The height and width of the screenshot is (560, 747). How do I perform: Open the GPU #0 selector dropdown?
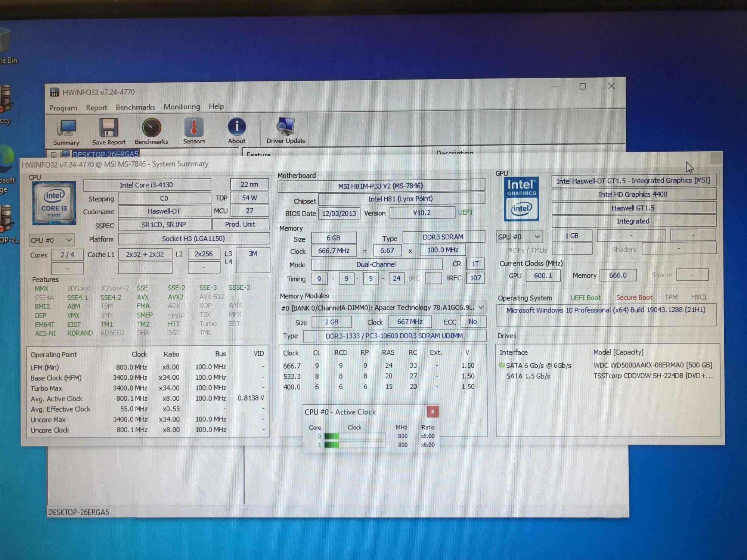coord(519,237)
